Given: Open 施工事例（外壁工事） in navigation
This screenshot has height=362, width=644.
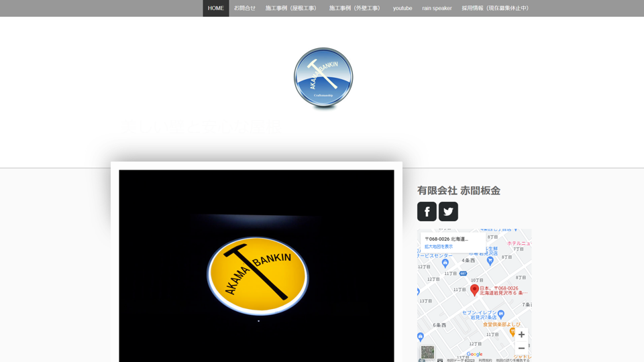Looking at the screenshot, I should (x=356, y=8).
